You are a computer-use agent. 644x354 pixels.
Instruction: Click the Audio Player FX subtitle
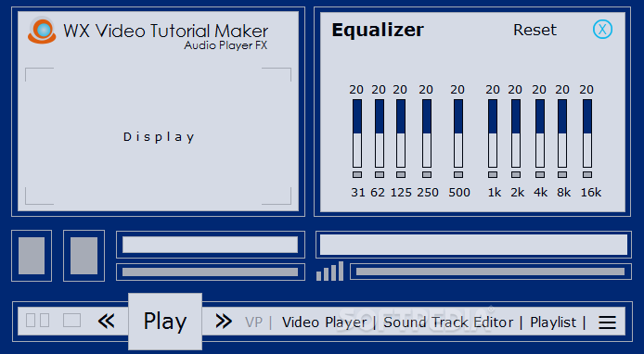point(225,45)
